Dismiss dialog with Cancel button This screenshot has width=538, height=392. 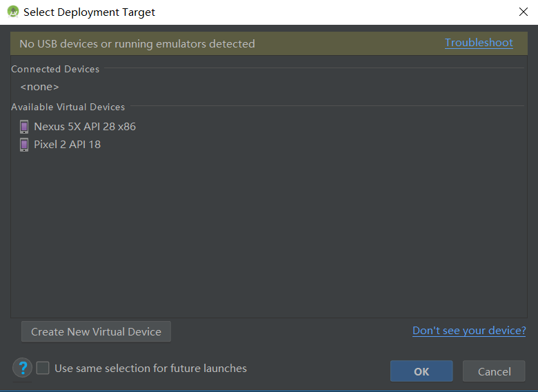494,371
